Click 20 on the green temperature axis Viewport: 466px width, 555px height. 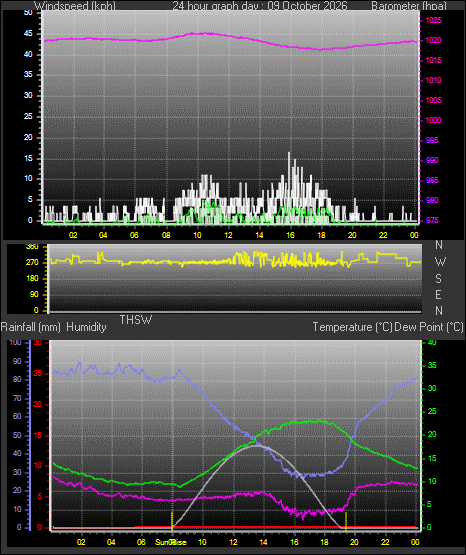(x=432, y=435)
